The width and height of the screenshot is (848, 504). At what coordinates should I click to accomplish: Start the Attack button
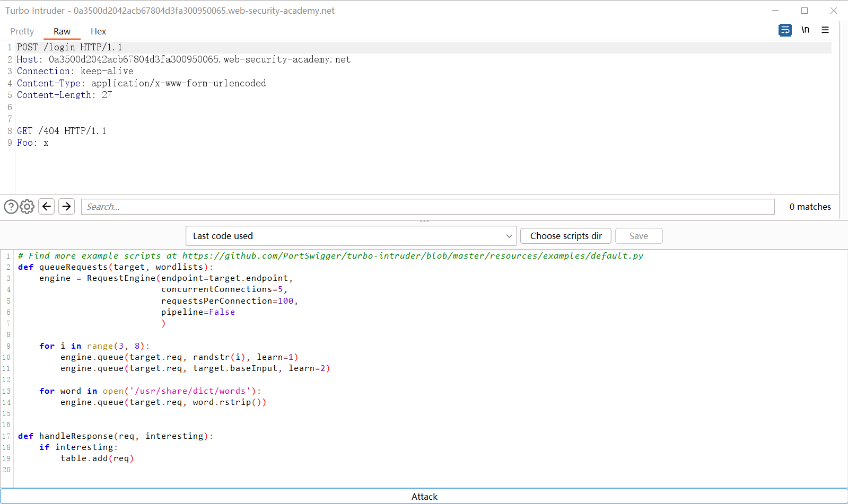pyautogui.click(x=424, y=497)
